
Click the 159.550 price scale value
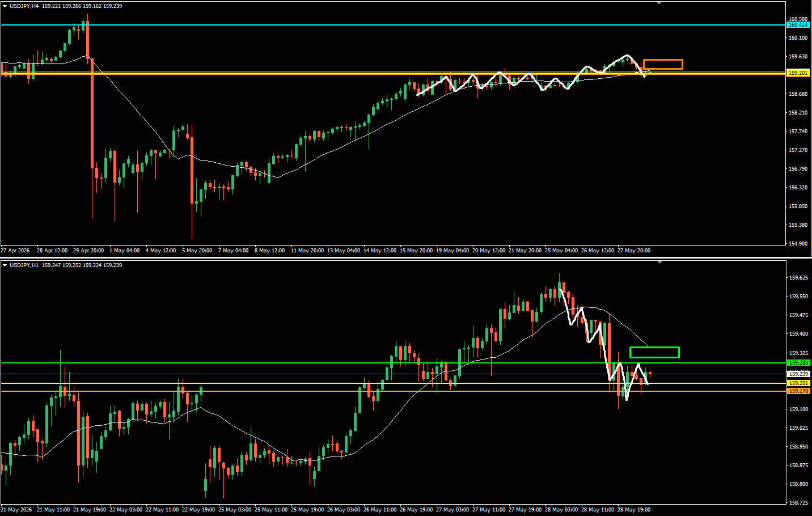[798, 297]
